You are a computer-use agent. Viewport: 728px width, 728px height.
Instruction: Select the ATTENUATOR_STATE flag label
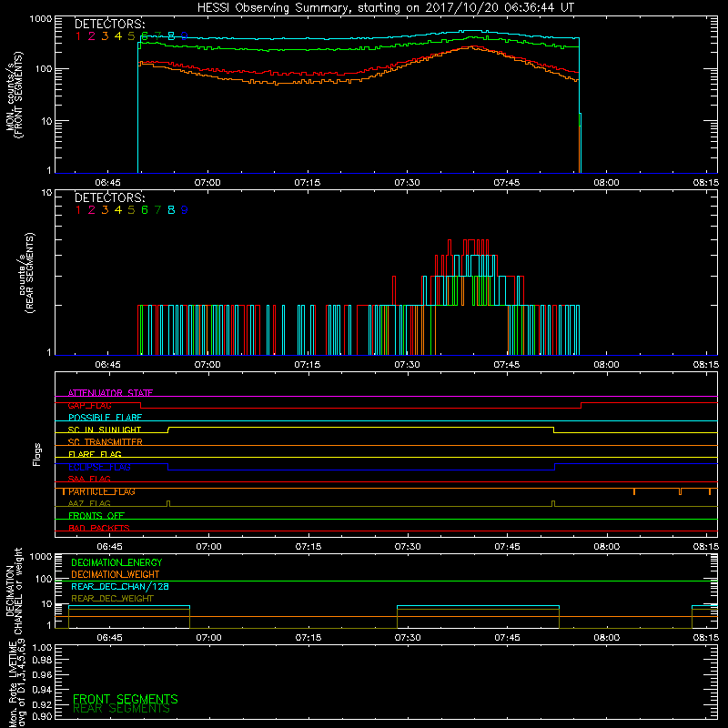(x=110, y=393)
